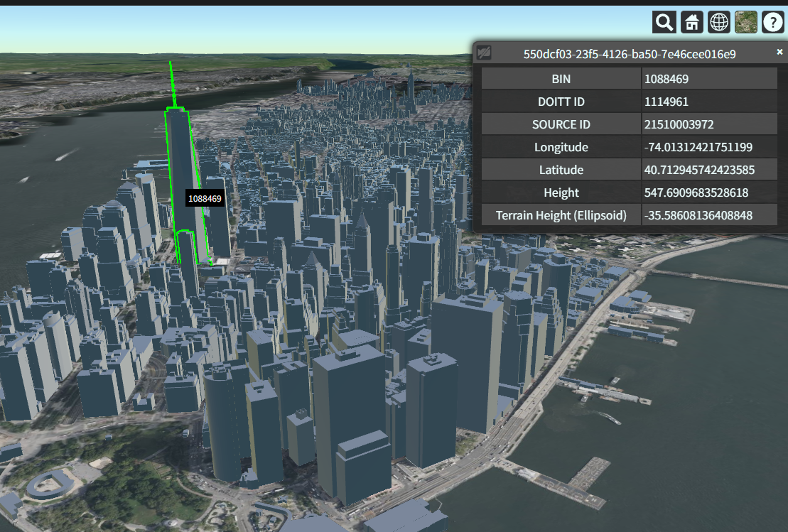788x532 pixels.
Task: Open the geocoder search tool
Action: coord(664,23)
